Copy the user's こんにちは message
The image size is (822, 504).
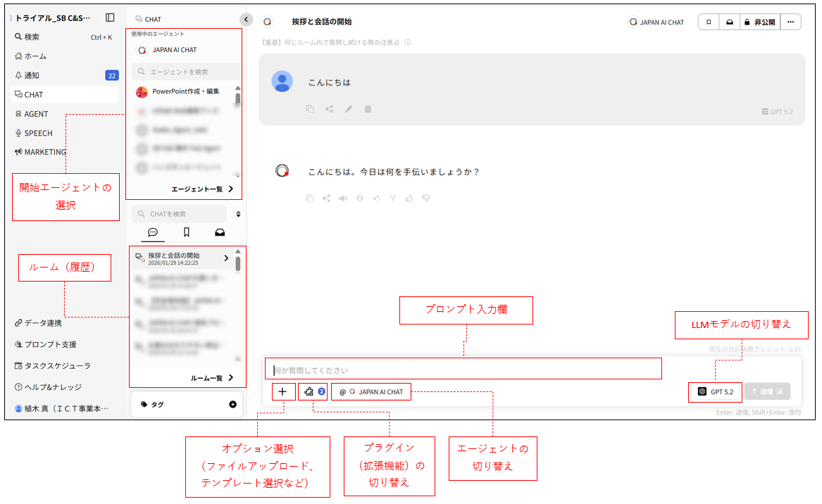click(x=309, y=109)
